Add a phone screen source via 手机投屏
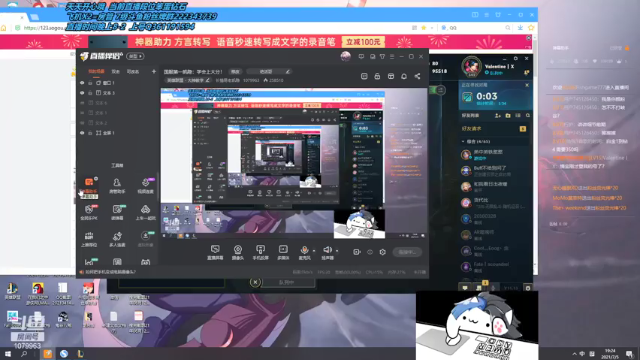640x360 pixels. (x=260, y=252)
